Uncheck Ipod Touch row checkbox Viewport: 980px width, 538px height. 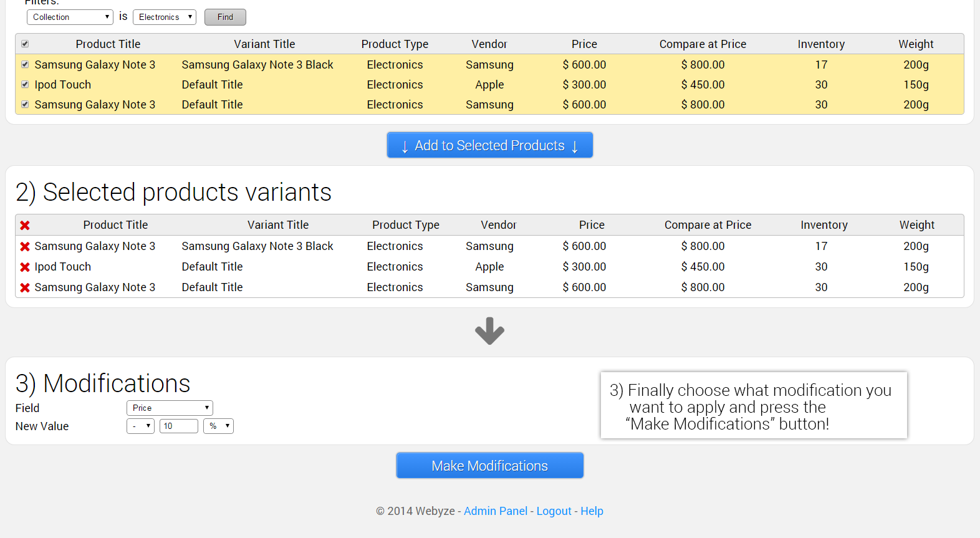(25, 84)
